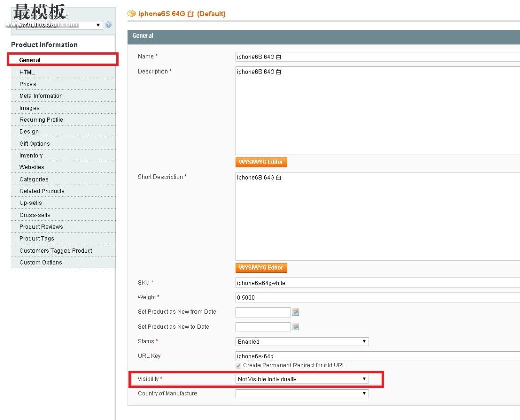Select the General tab
Viewport: 520px width, 420px height.
(62, 60)
